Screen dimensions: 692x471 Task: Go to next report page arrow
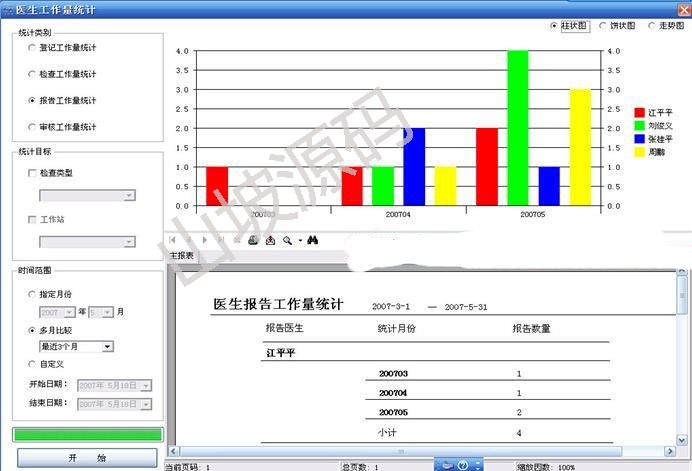[204, 240]
